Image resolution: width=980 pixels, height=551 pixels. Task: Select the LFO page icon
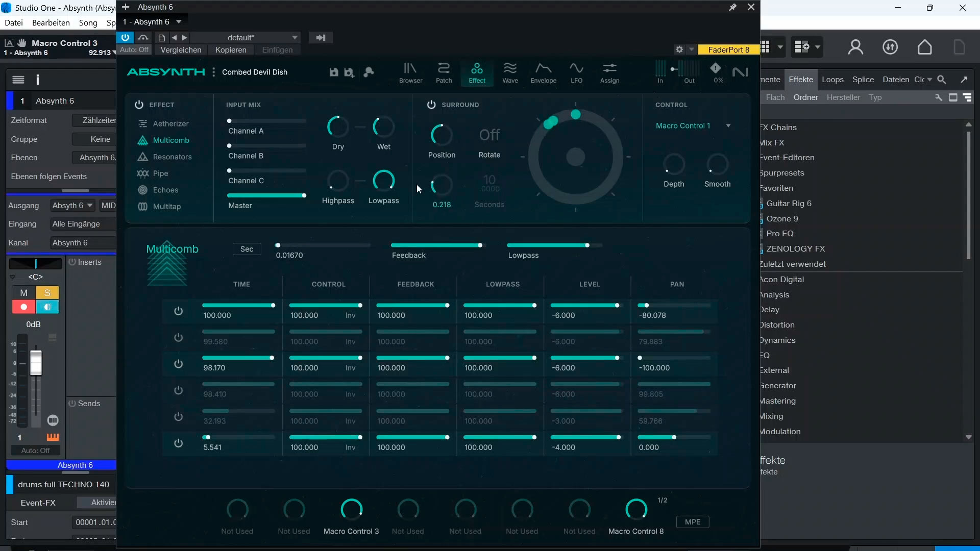[x=576, y=72]
